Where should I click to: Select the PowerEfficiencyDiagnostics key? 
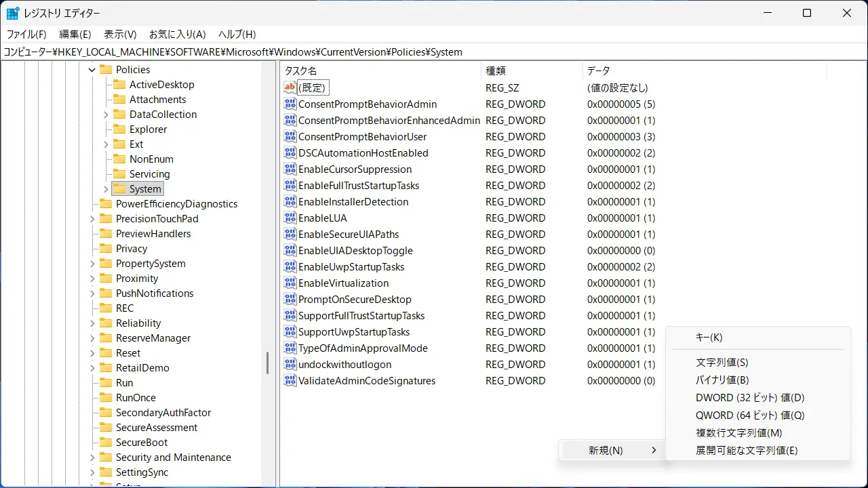(x=176, y=203)
